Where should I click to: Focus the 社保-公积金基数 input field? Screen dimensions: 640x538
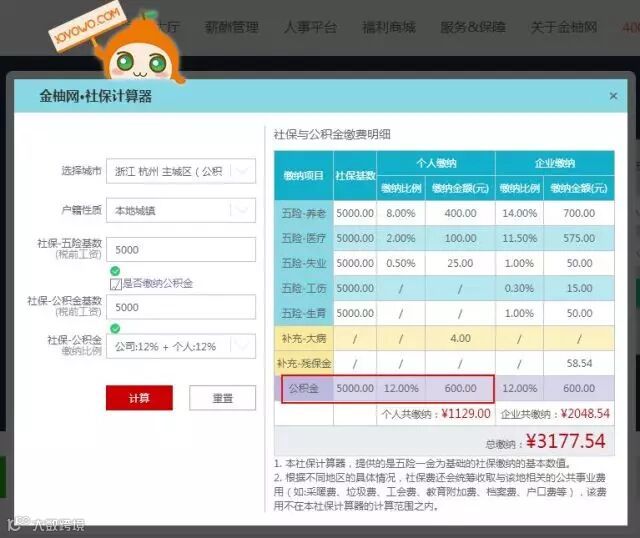181,307
